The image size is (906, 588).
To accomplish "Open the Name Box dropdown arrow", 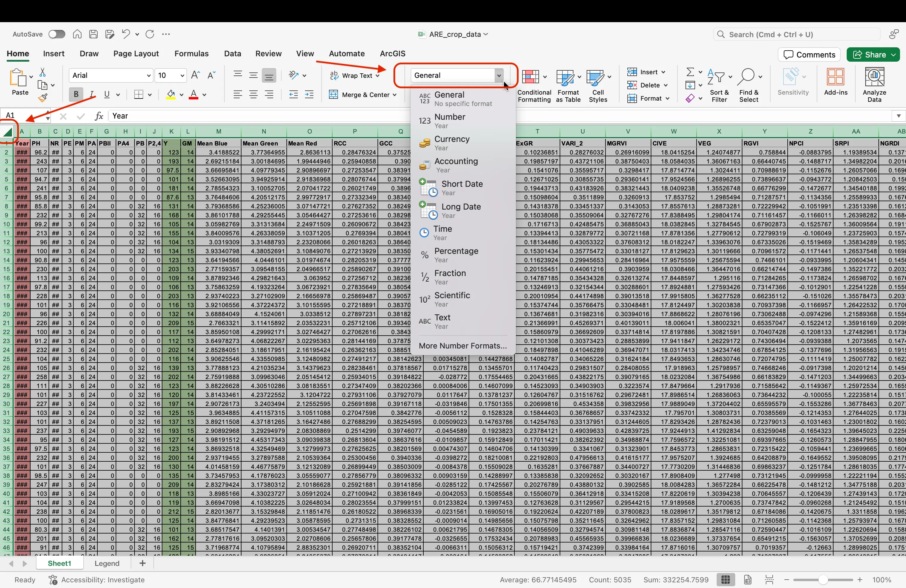I will [x=48, y=118].
